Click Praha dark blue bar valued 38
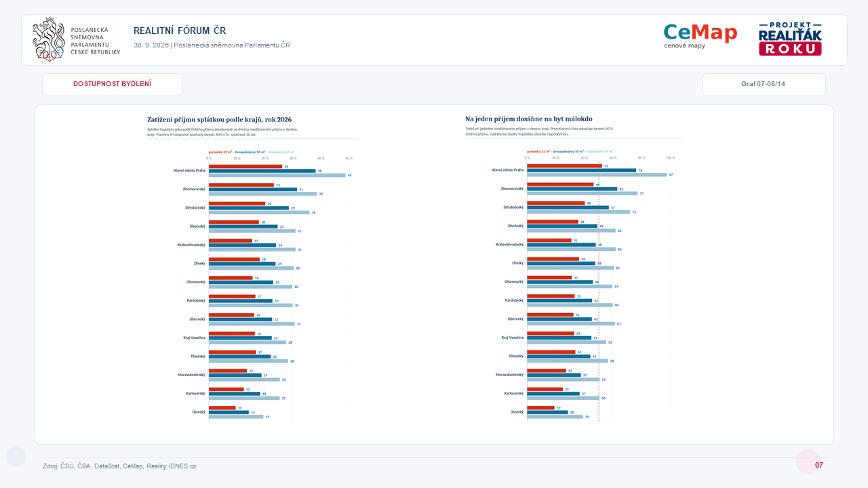The image size is (868, 488). [x=262, y=171]
